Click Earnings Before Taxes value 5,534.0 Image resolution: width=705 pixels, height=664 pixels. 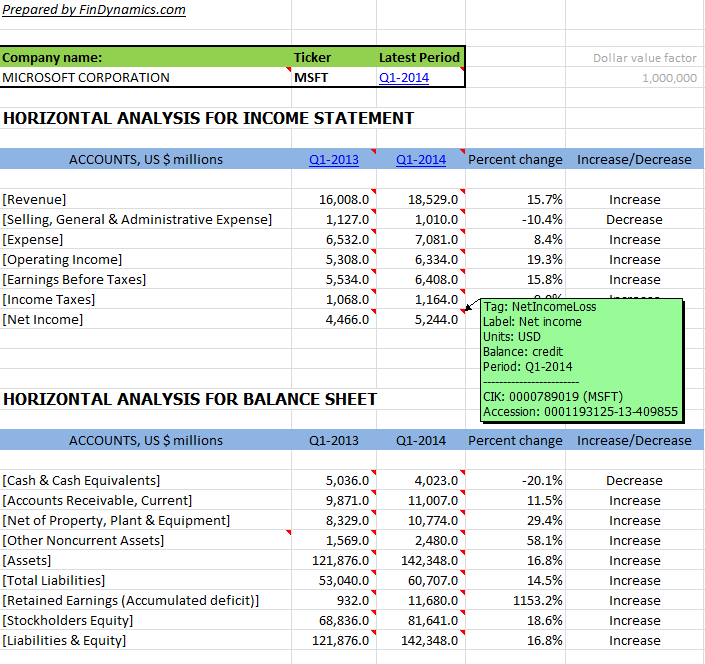pyautogui.click(x=347, y=280)
